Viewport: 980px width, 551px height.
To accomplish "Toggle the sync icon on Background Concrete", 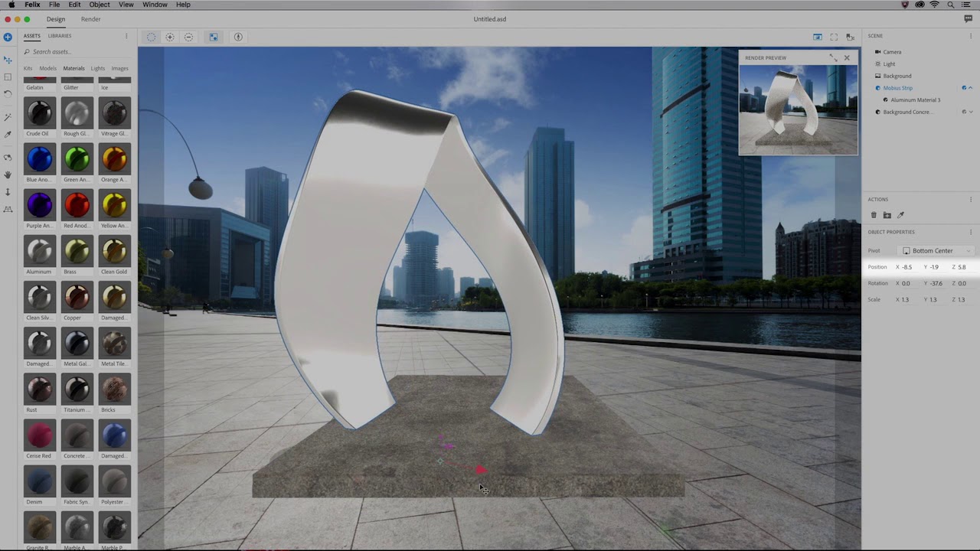I will (x=964, y=112).
